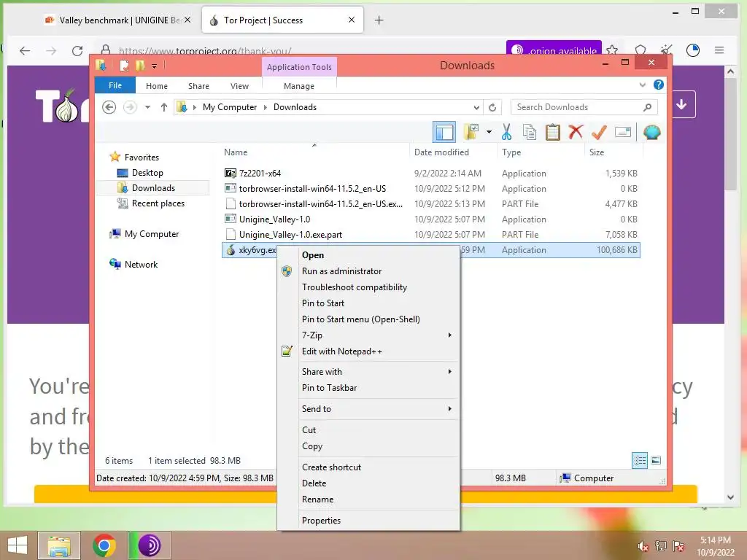Screen dimensions: 747x560
Task: Switch to Details view button
Action: (640, 460)
